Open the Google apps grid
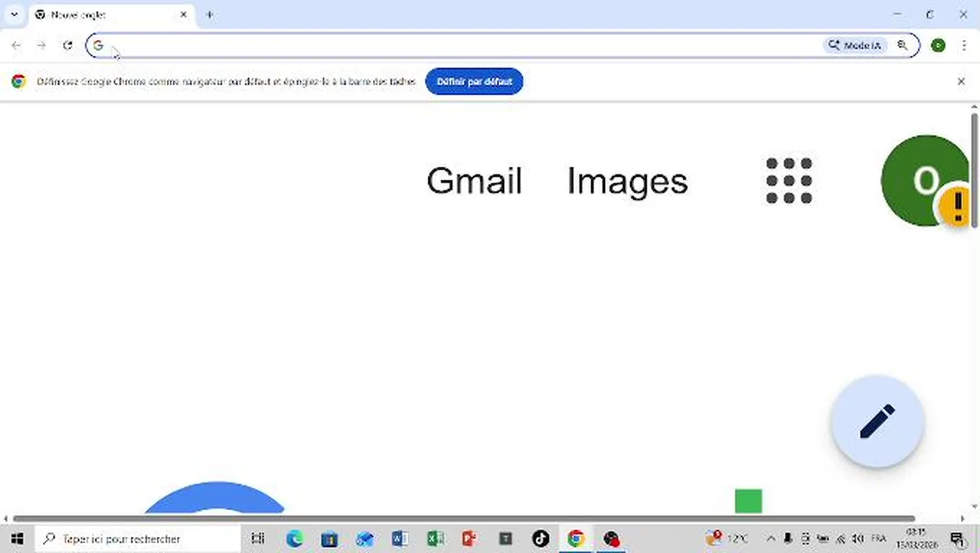Viewport: 980px width, 553px height. [789, 181]
